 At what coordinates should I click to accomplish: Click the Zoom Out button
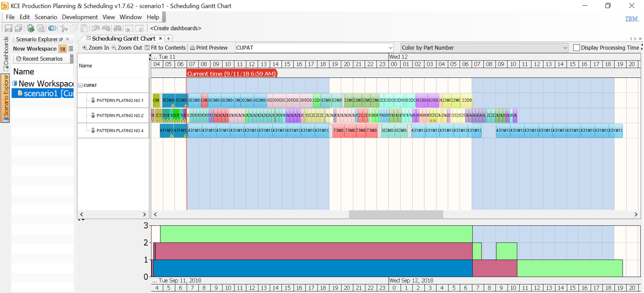[127, 48]
